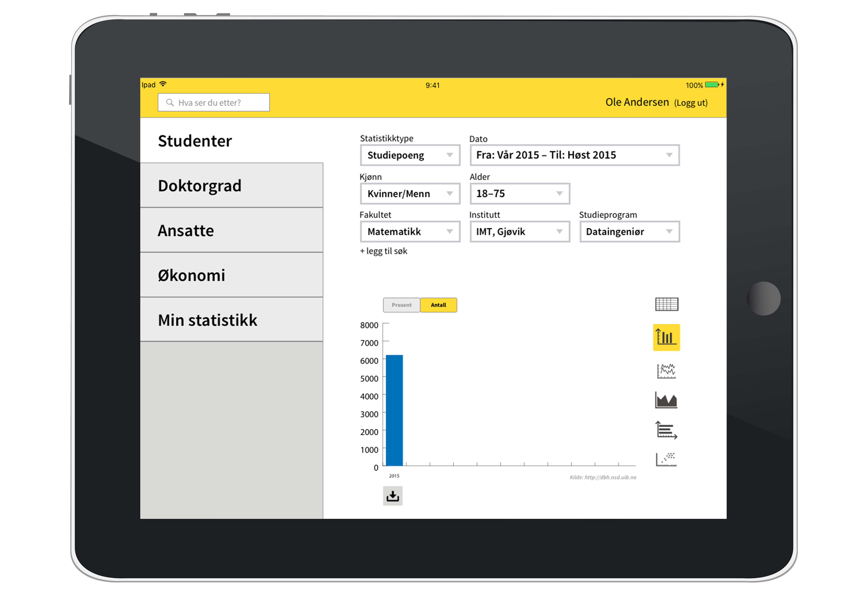The width and height of the screenshot is (868, 598).
Task: Click '+ legg til søk' link
Action: 383,251
